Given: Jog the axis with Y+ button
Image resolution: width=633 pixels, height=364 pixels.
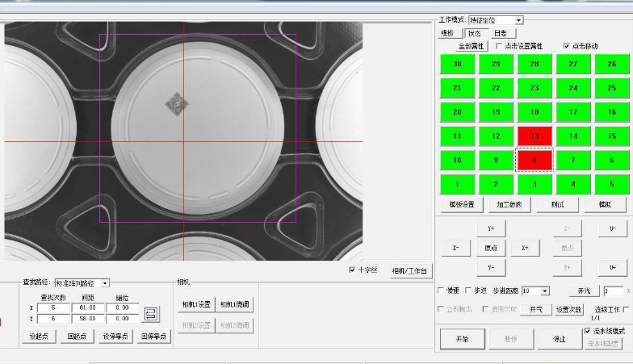Looking at the screenshot, I should pyautogui.click(x=491, y=228).
